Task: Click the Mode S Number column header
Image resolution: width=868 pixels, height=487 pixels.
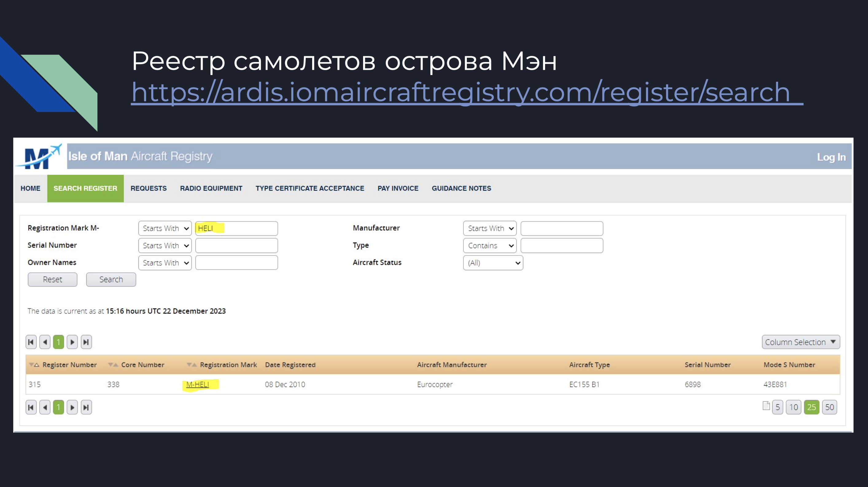Action: (789, 365)
